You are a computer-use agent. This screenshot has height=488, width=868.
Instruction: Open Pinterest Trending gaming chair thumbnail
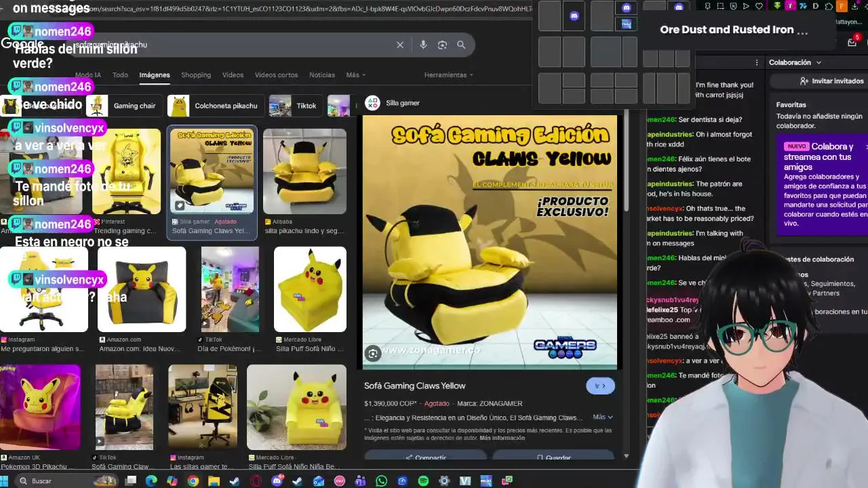[126, 171]
